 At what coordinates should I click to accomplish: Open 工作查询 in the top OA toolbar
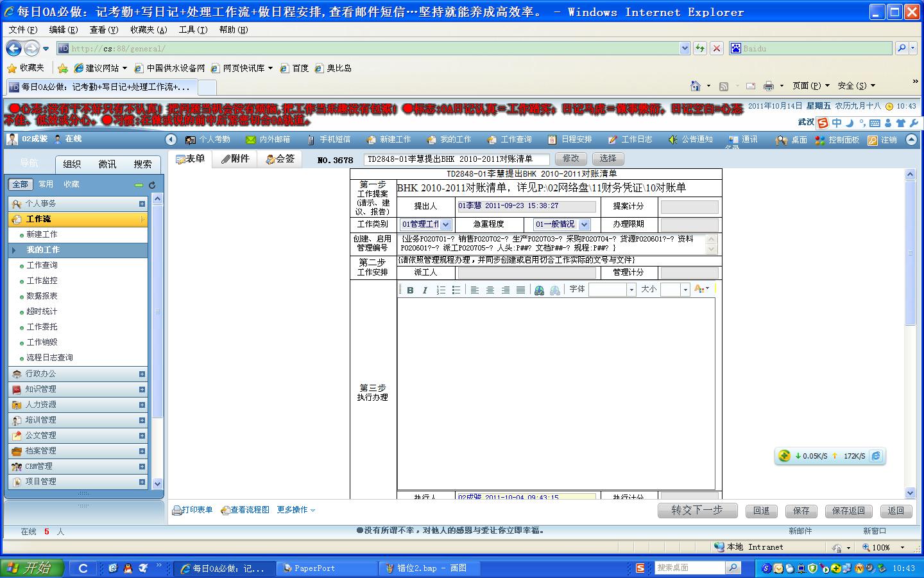[509, 139]
